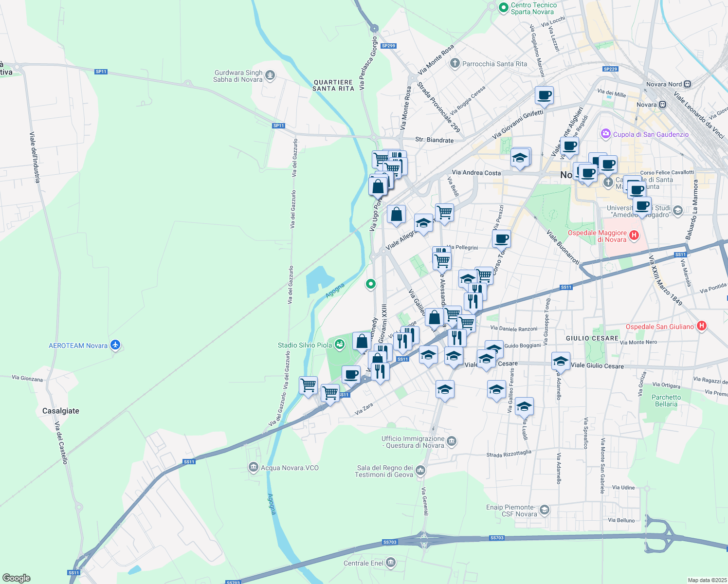Click the Via Spreafico street label
Image resolution: width=728 pixels, height=584 pixels.
tap(586, 433)
